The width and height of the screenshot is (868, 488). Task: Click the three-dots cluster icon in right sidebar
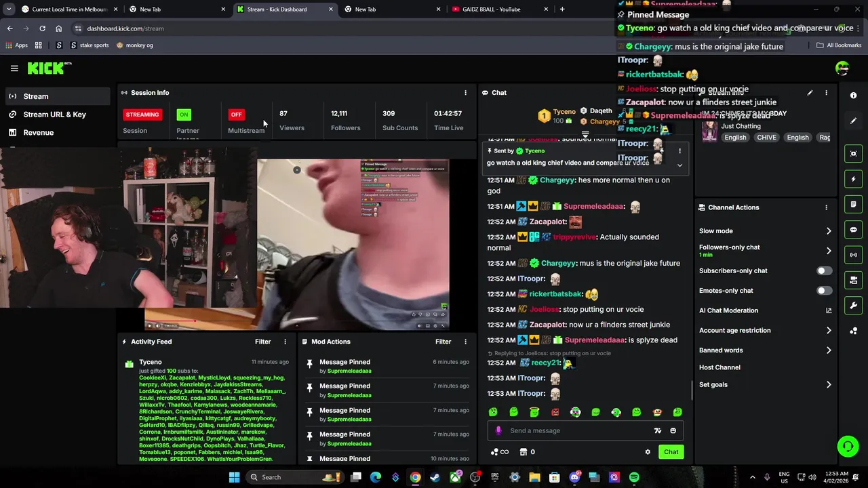[x=853, y=331]
